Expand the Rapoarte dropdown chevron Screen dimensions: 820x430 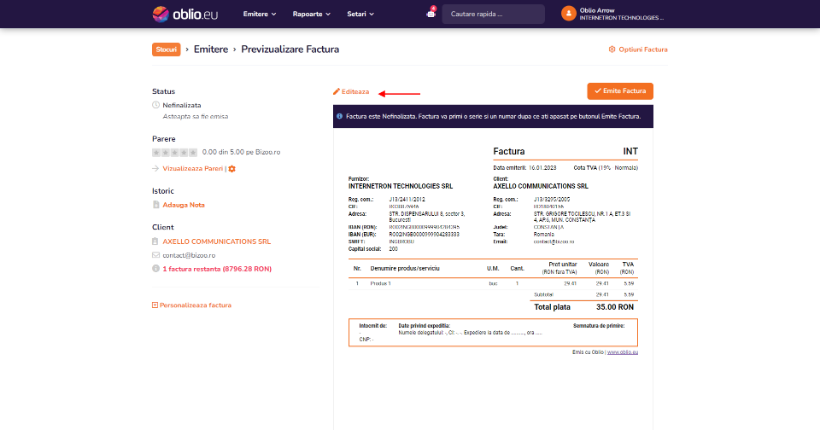[x=328, y=15]
